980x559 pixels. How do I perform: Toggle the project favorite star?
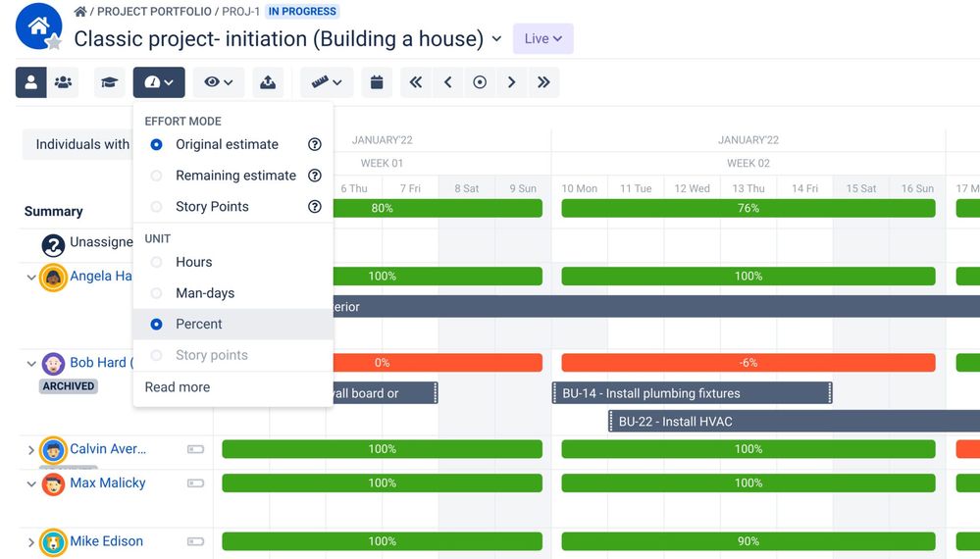(x=54, y=42)
